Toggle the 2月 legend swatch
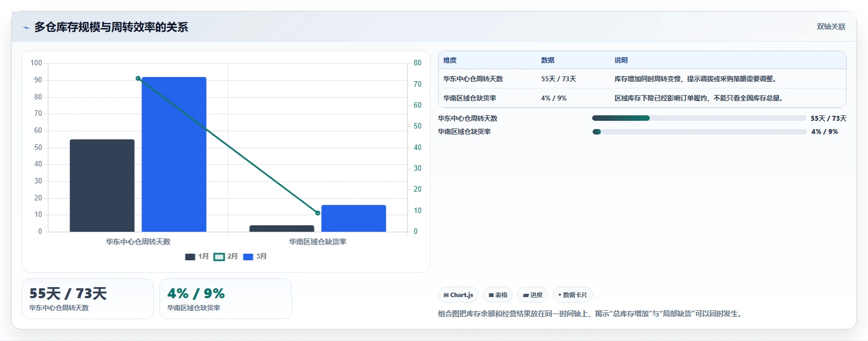 click(x=219, y=256)
